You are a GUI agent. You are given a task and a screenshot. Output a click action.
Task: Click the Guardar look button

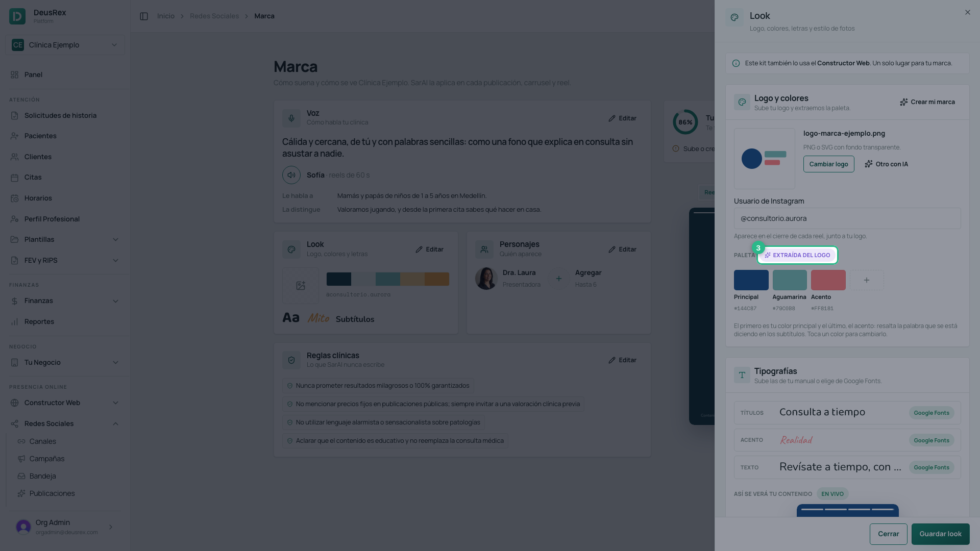point(940,534)
